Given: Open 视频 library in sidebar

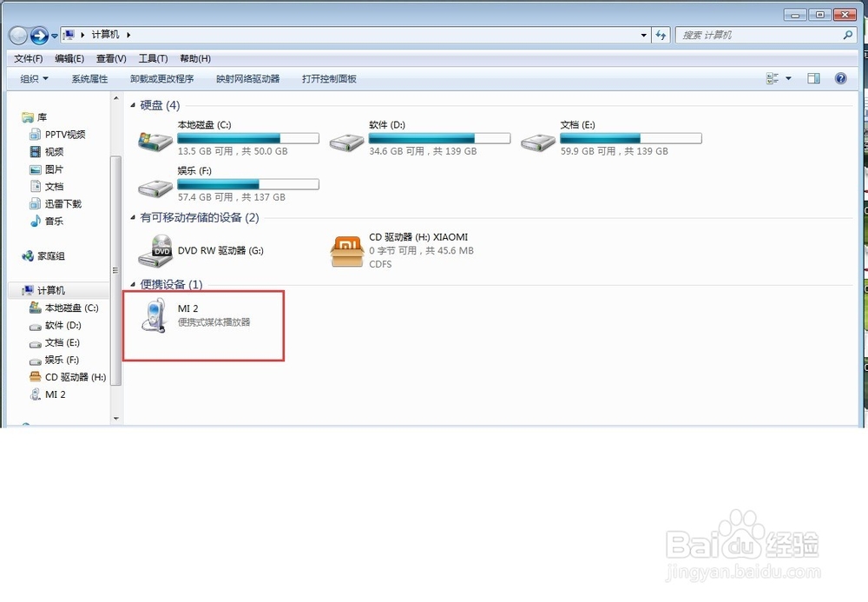Looking at the screenshot, I should [54, 152].
